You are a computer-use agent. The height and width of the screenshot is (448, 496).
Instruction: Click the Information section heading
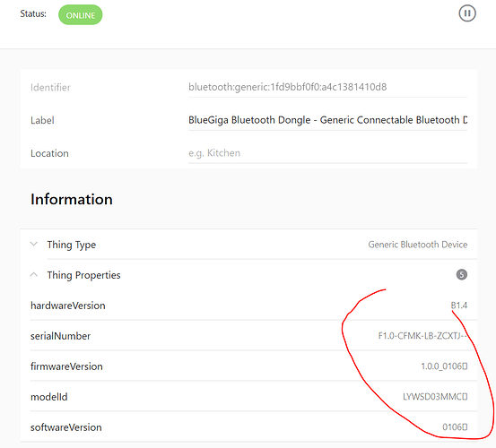[x=72, y=199]
